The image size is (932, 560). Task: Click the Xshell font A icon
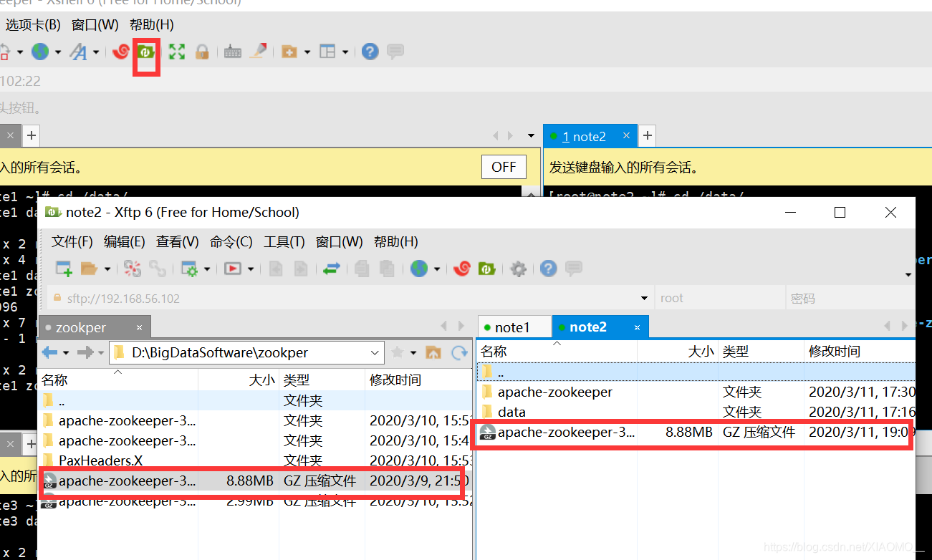[78, 52]
